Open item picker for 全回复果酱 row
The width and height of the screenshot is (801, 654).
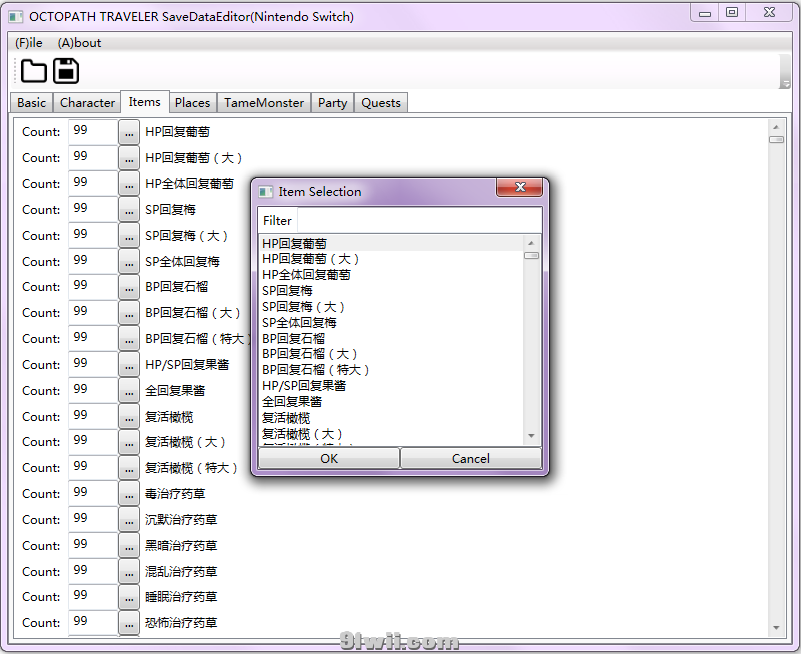point(129,391)
